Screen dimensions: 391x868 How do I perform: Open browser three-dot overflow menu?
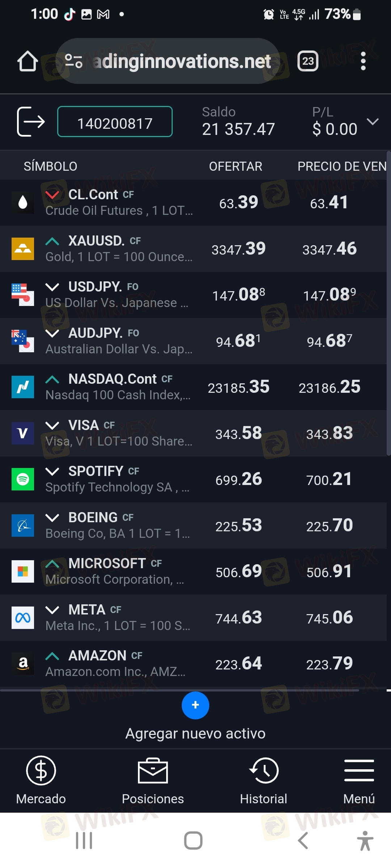click(x=363, y=61)
